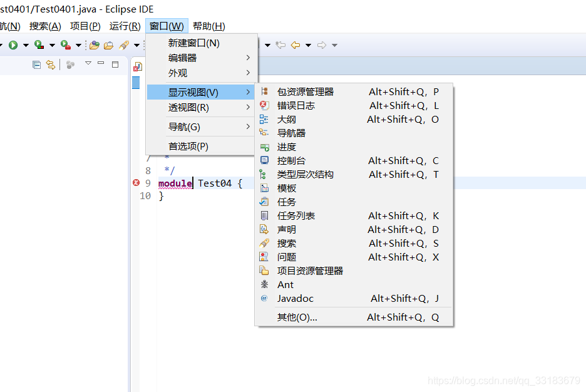The width and height of the screenshot is (586, 392).
Task: Click the Run External Tools icon
Action: (x=65, y=45)
